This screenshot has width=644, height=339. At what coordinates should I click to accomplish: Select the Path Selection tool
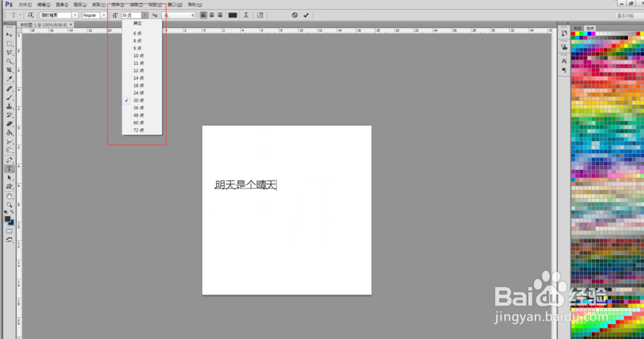click(10, 178)
